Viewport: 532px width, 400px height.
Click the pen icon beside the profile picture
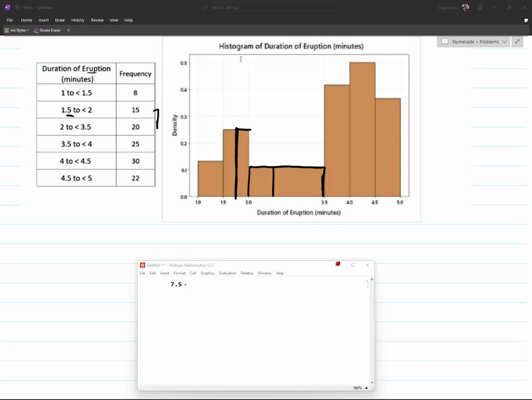pos(480,7)
